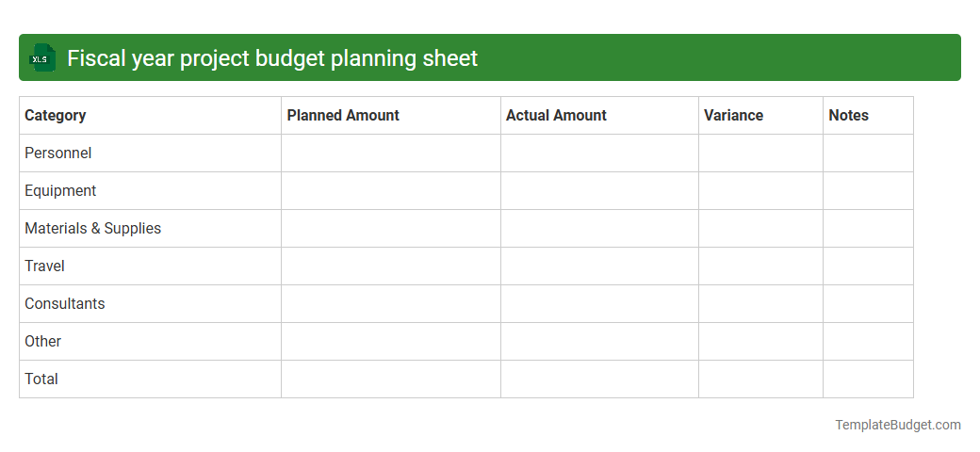This screenshot has width=980, height=452.
Task: Select the 'Total' row label
Action: tap(41, 379)
